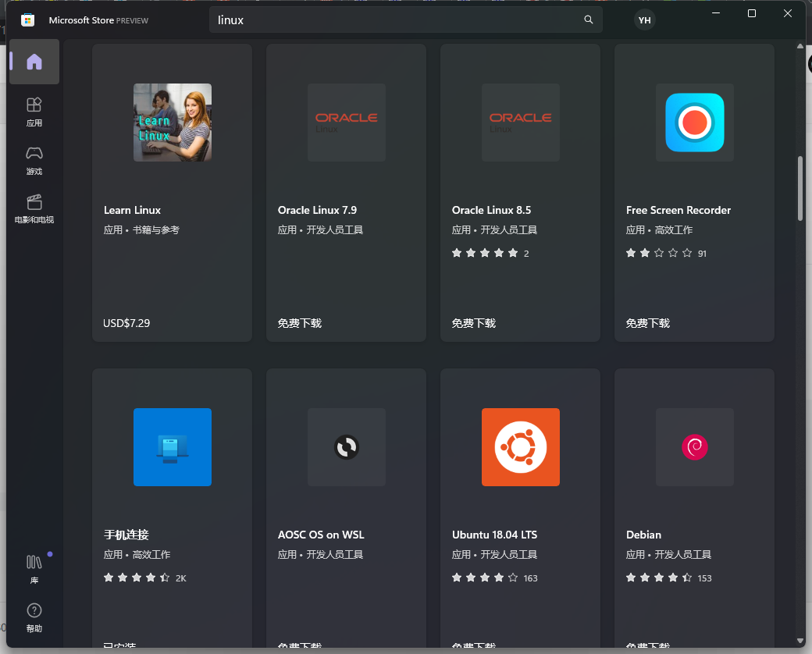Open your 库 (Library) of installed apps

(34, 569)
